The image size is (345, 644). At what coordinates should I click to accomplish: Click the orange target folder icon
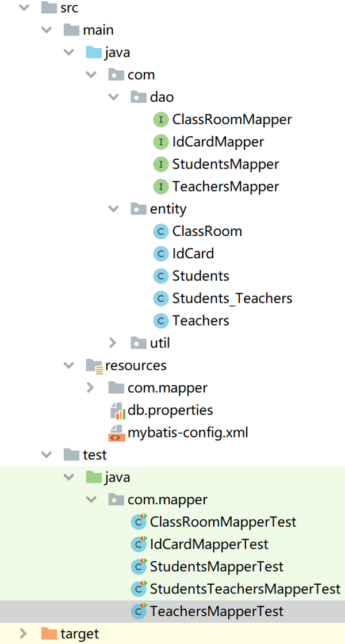[x=49, y=634]
